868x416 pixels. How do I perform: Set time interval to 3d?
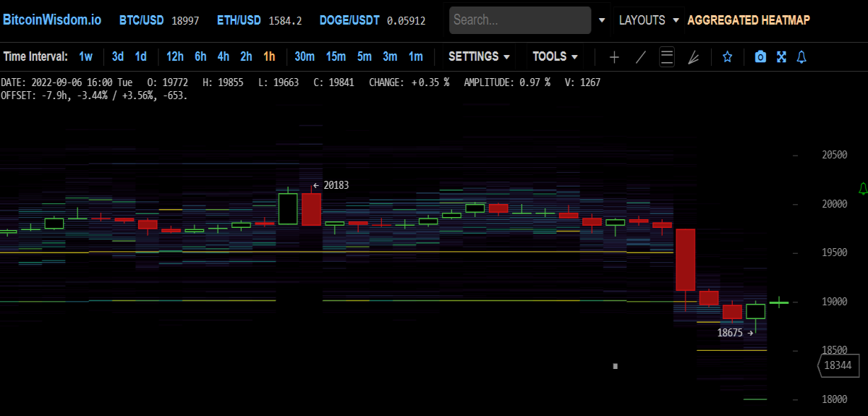tap(118, 56)
